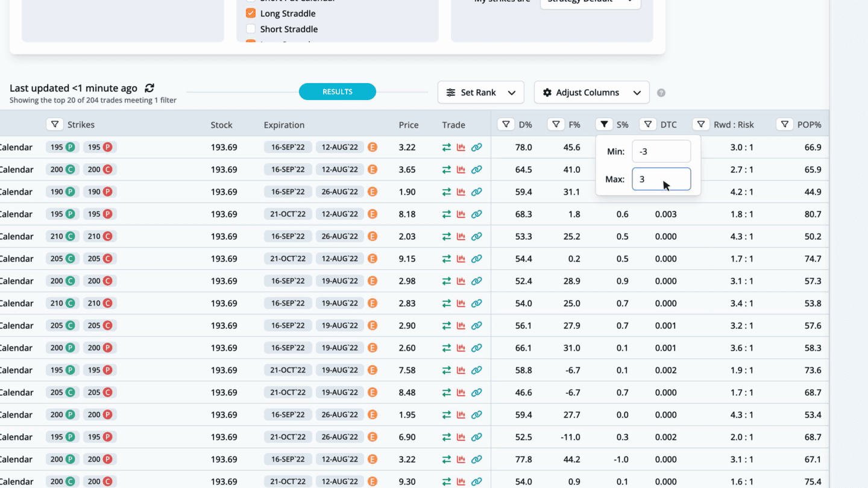Image resolution: width=868 pixels, height=488 pixels.
Task: Click 26-AUG'22 expiration in price 2.03 row
Action: coord(340,237)
